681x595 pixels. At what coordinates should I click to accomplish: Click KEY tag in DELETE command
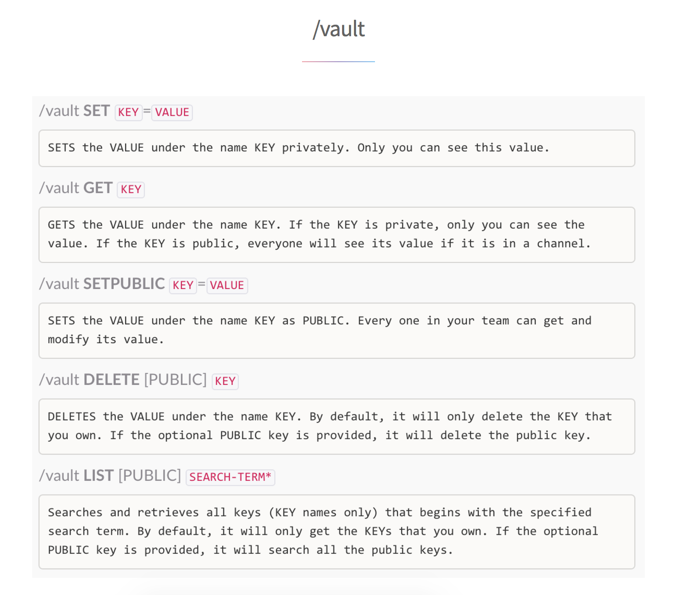[225, 381]
